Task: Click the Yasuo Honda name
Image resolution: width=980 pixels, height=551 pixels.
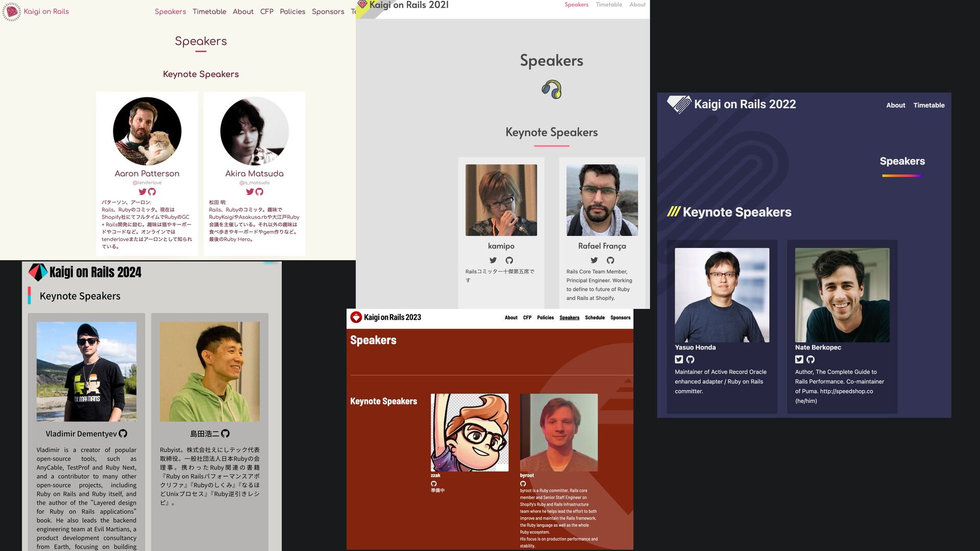Action: 695,347
